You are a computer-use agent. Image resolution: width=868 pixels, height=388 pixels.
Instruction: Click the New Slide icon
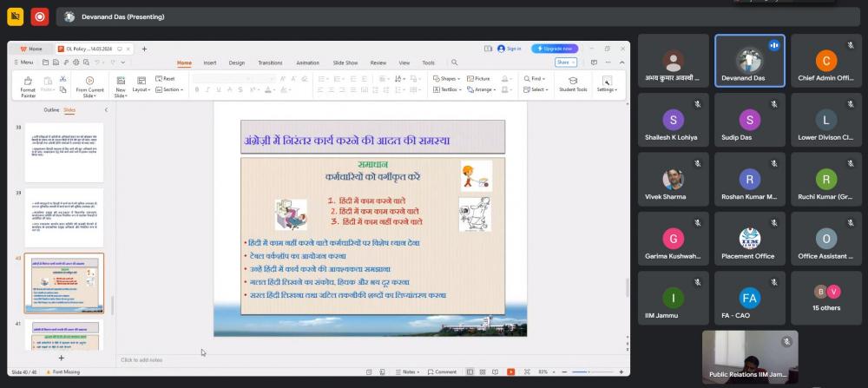[x=121, y=85]
